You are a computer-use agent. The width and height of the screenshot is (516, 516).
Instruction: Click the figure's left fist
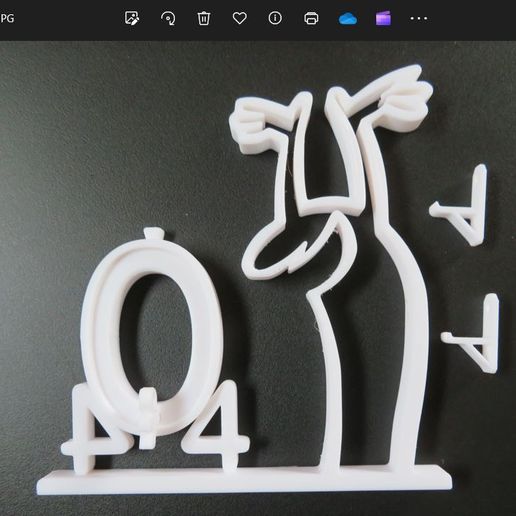[248, 125]
